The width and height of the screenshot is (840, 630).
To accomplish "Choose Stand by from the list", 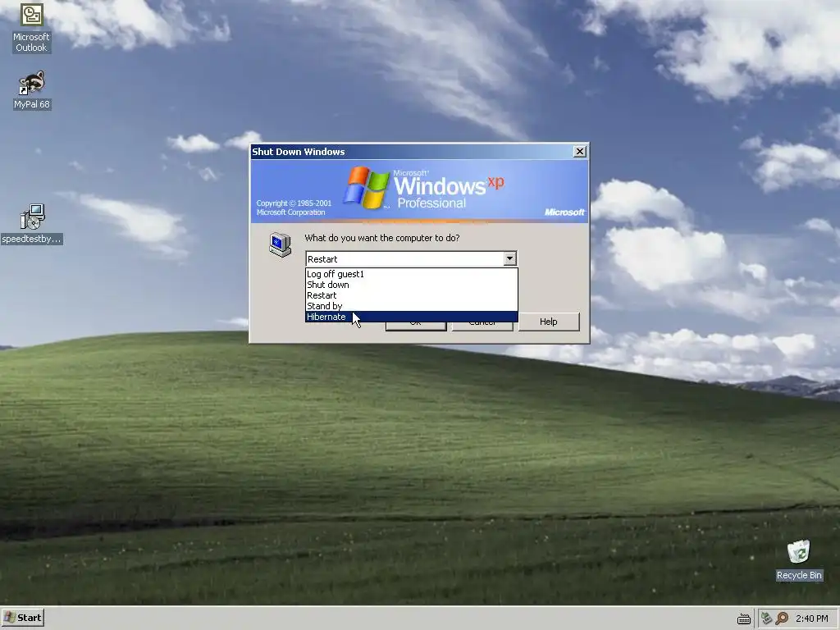I will [412, 306].
